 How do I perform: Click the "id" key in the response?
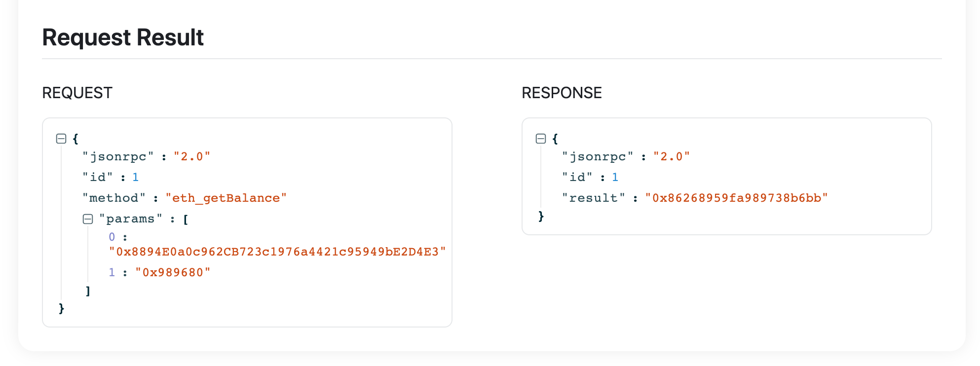point(577,178)
